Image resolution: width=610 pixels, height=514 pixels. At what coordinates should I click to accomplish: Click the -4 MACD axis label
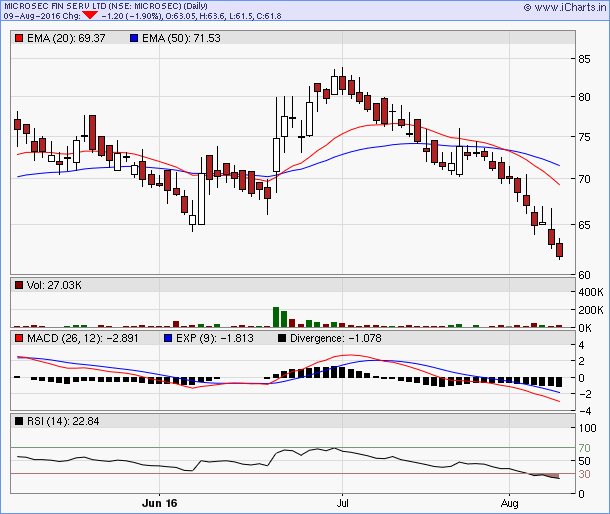tap(584, 411)
